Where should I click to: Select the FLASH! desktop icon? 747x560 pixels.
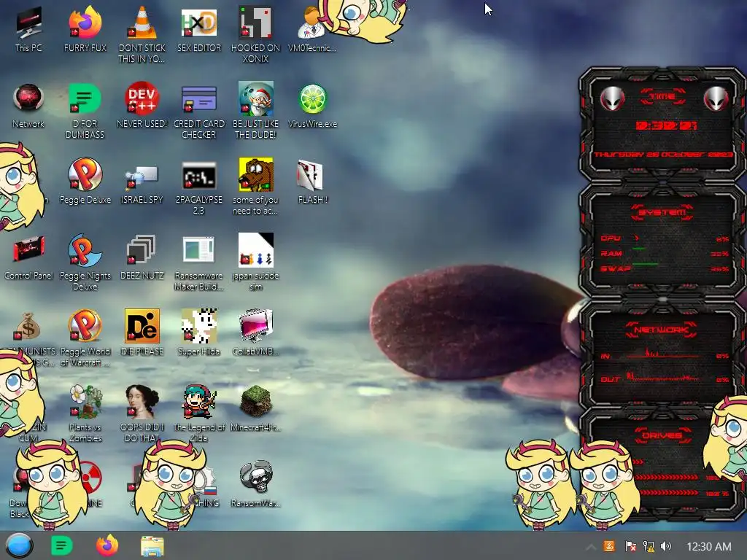coord(312,182)
